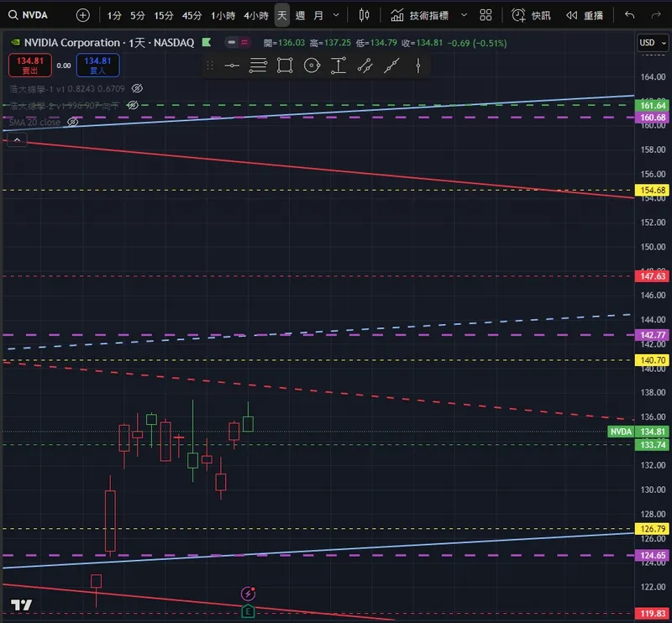Click the NVIDIA Corporation · 1天 · NASDAQ title
The image size is (672, 623).
coord(109,43)
